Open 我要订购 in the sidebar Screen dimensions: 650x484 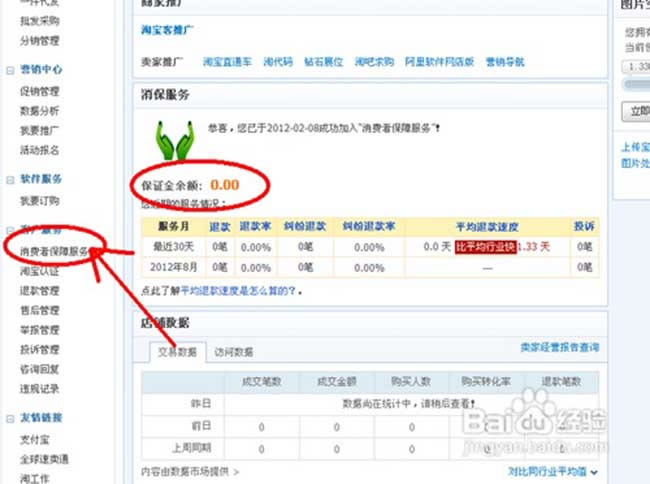pos(40,201)
